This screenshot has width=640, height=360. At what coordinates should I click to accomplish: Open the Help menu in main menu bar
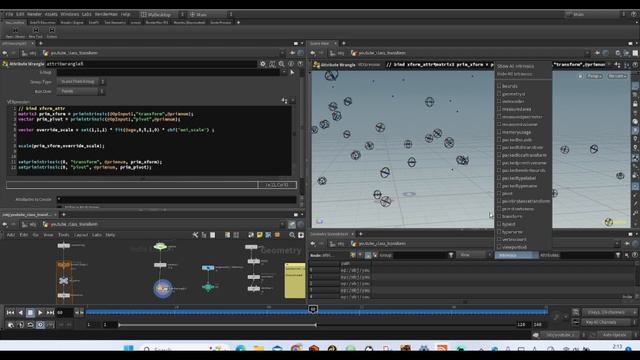(126, 14)
